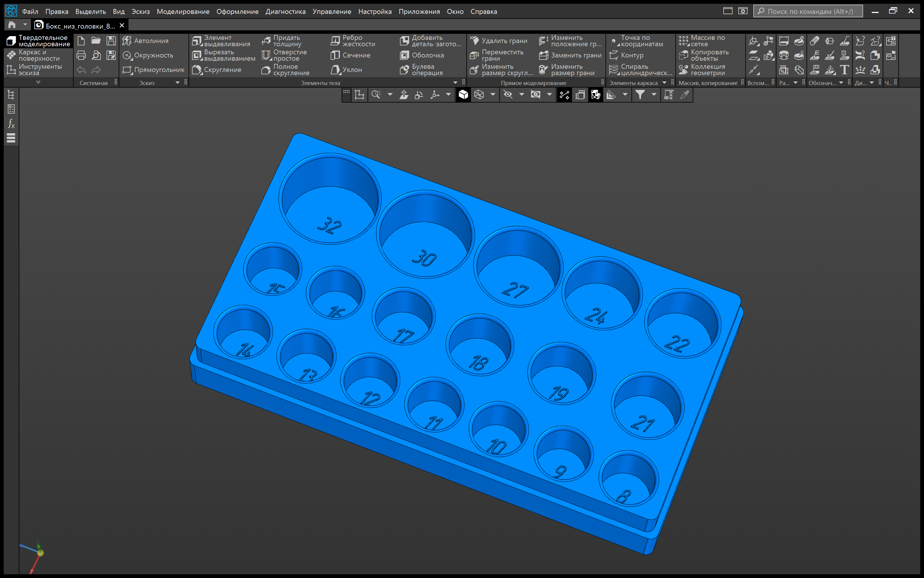Expand the zoom options dropdown arrow
The width and height of the screenshot is (924, 578).
tap(390, 95)
